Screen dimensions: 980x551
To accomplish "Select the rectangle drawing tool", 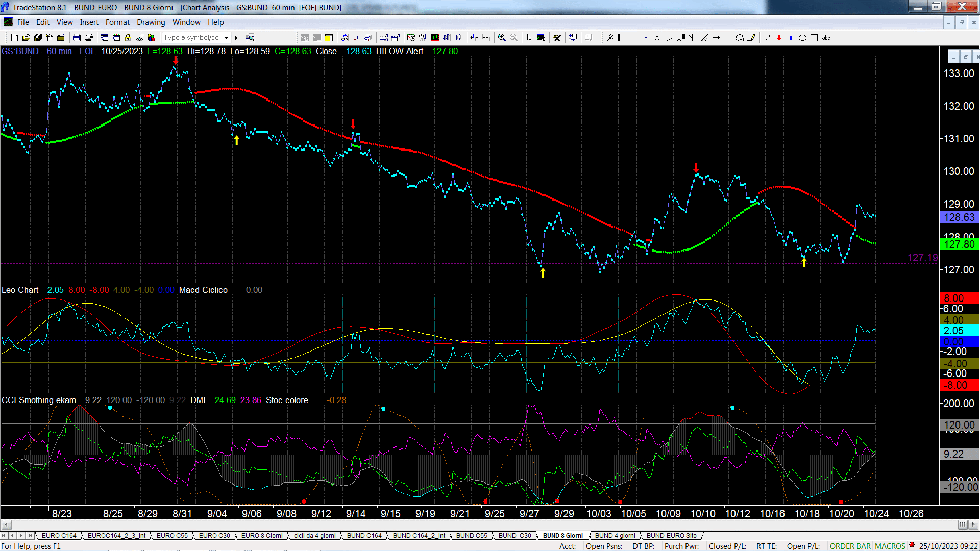I will 814,38.
